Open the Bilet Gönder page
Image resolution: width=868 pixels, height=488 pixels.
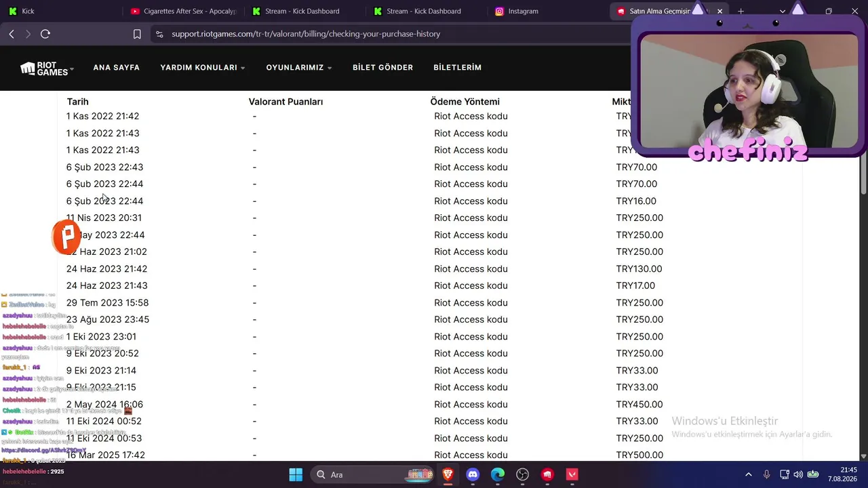click(382, 68)
